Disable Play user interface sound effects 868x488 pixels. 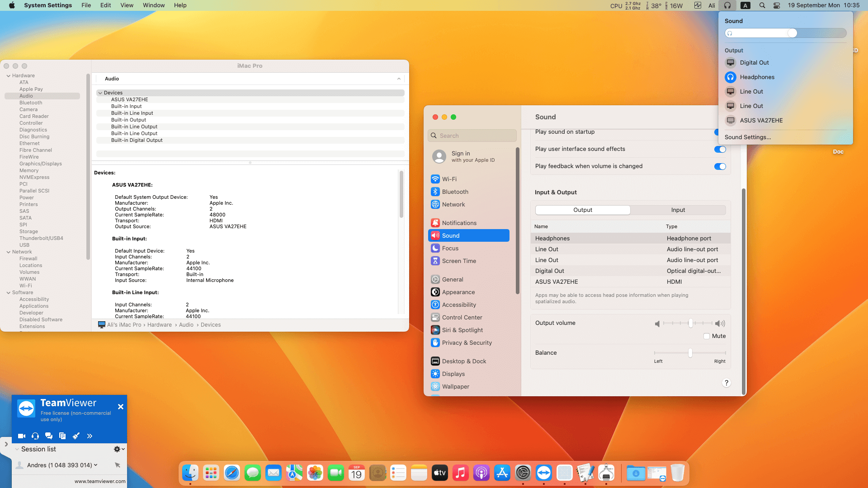(720, 150)
